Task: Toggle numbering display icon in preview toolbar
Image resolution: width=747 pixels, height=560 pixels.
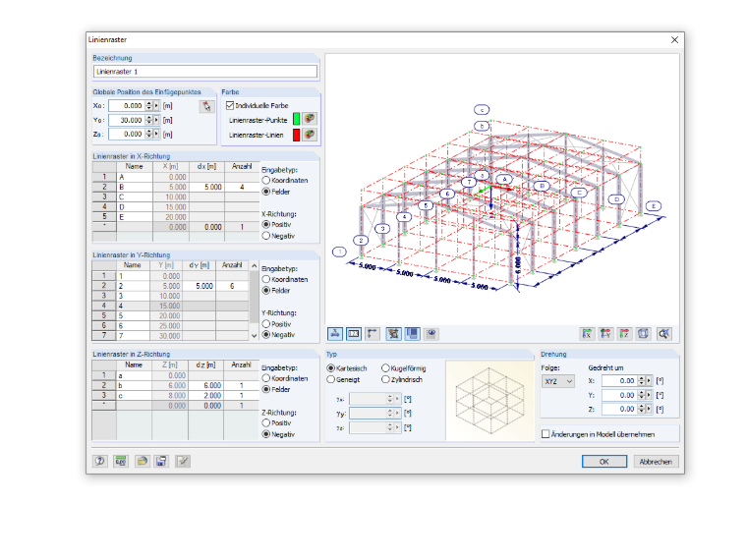Action: coord(354,334)
